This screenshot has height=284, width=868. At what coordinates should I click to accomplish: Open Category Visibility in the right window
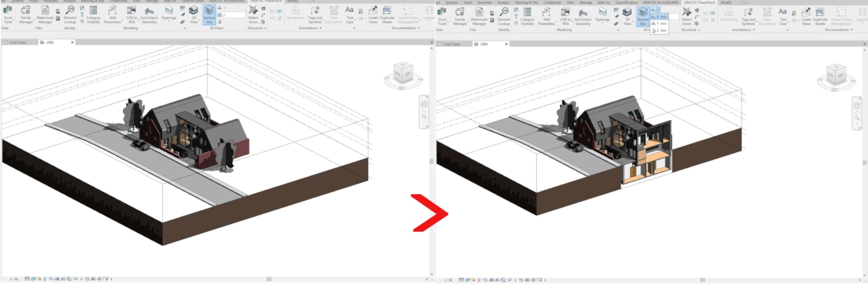528,16
